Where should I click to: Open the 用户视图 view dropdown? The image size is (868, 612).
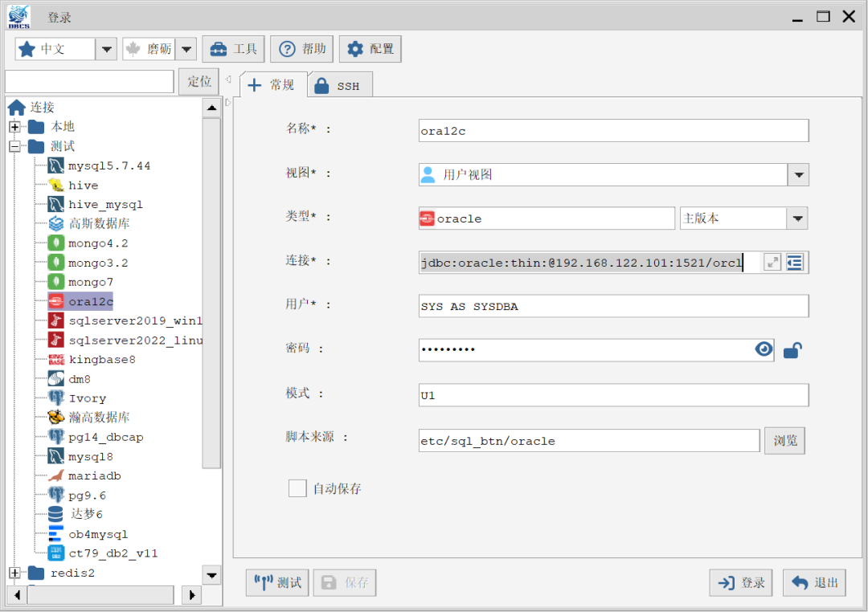coord(798,175)
